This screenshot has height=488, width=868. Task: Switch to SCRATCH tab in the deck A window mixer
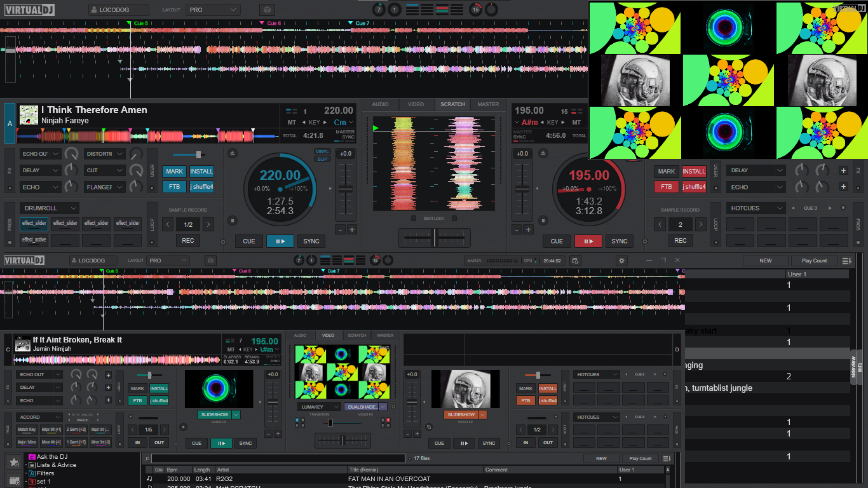[x=453, y=104]
